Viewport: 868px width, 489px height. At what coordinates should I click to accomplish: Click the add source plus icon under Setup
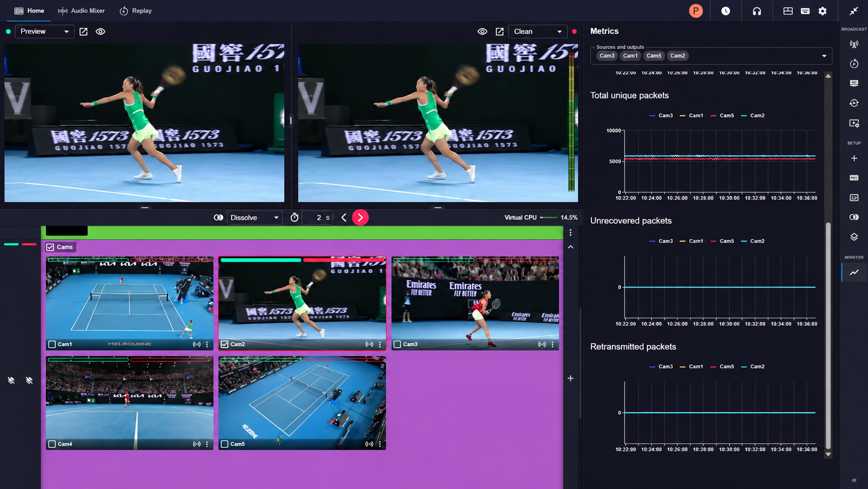tap(854, 158)
